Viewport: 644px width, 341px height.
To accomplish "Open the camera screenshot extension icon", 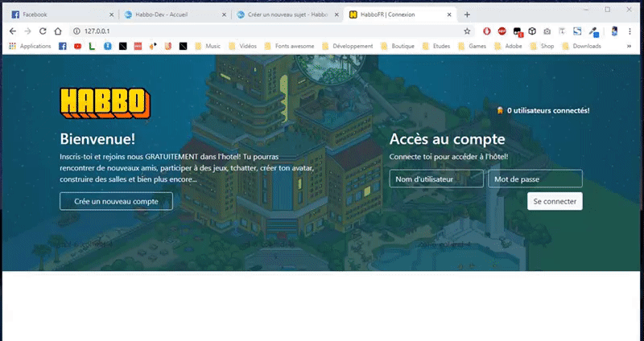I will tap(547, 31).
